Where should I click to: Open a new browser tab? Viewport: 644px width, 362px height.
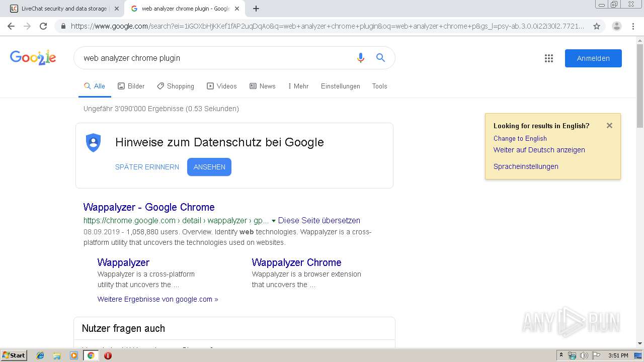[256, 9]
